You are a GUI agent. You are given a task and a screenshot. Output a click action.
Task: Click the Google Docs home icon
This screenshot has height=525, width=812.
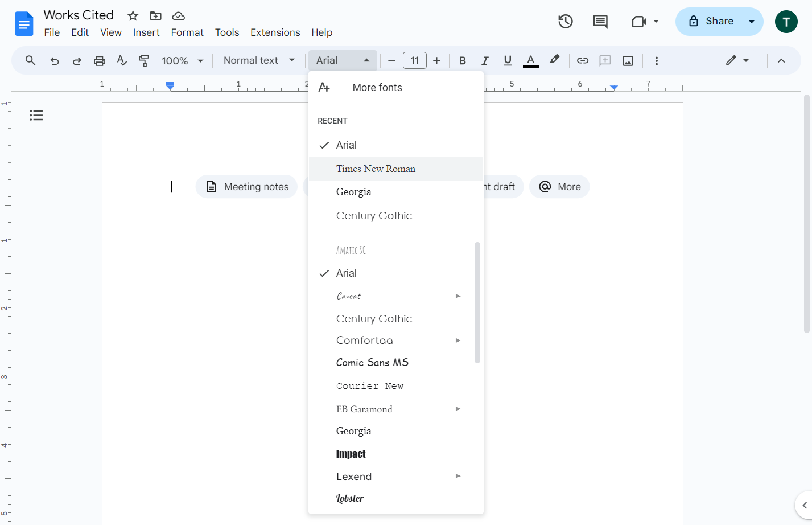[24, 24]
